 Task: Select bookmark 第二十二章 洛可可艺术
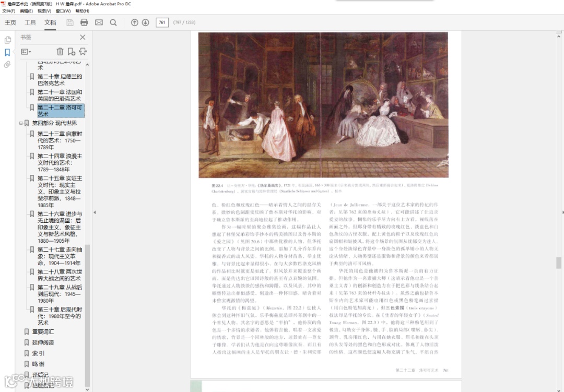coord(61,111)
